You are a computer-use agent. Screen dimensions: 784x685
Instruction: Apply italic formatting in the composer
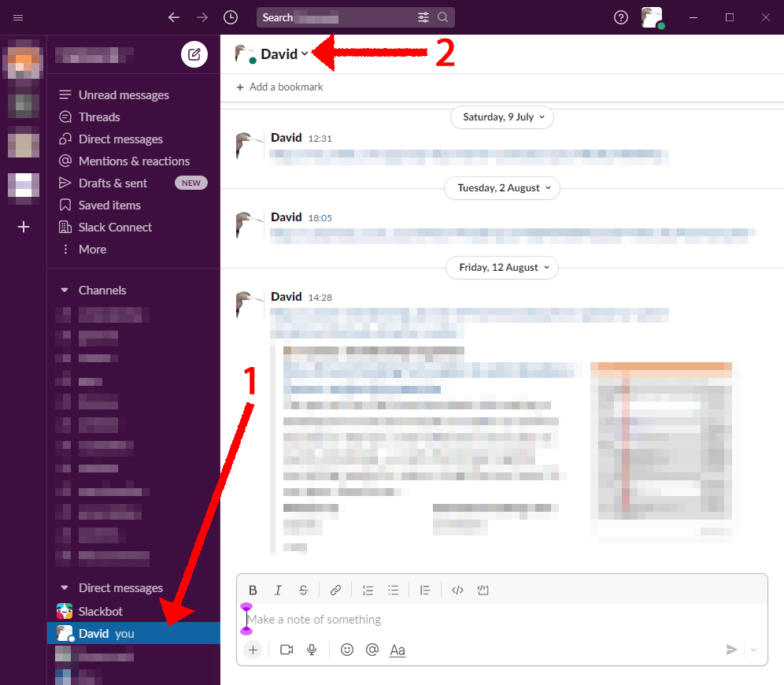click(278, 590)
